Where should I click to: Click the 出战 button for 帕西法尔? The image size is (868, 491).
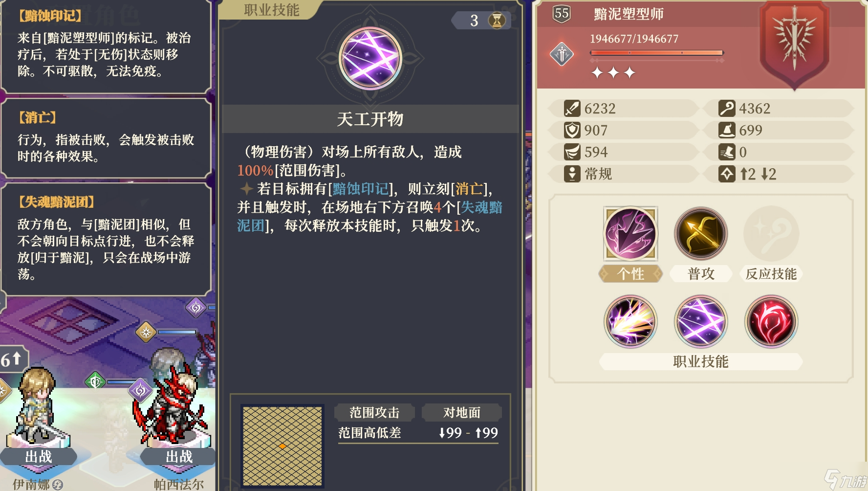click(179, 457)
